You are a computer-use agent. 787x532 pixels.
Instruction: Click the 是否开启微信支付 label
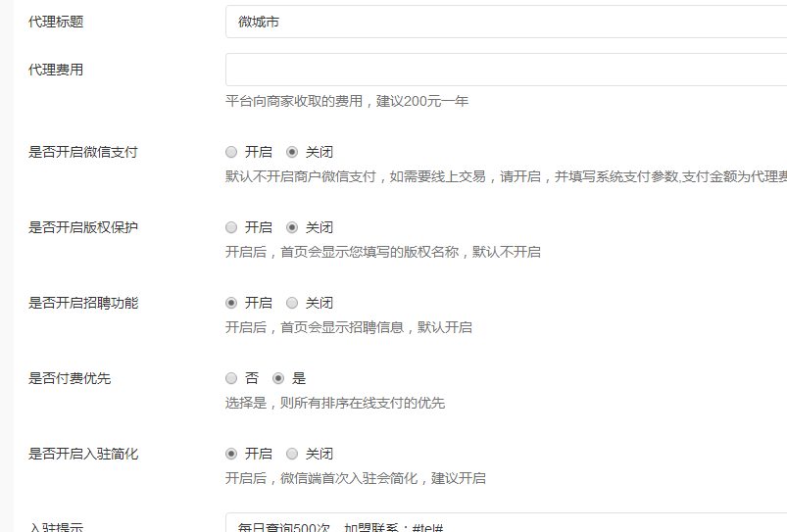coord(83,152)
